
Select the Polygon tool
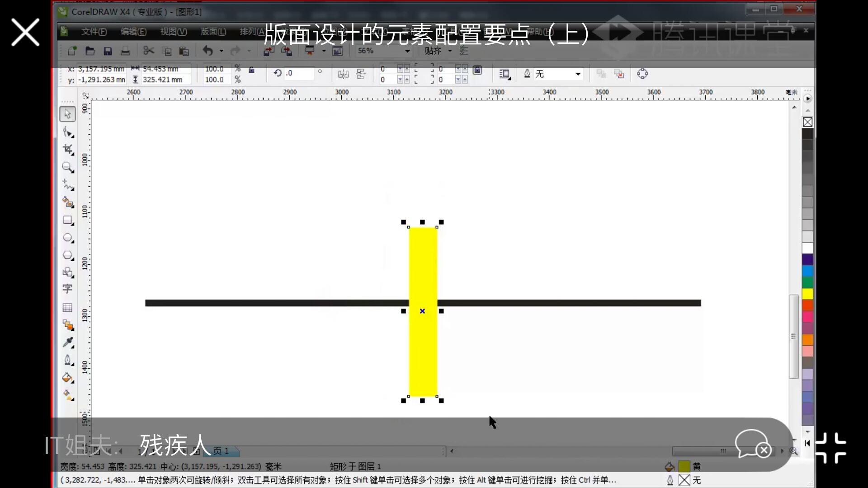click(x=68, y=256)
